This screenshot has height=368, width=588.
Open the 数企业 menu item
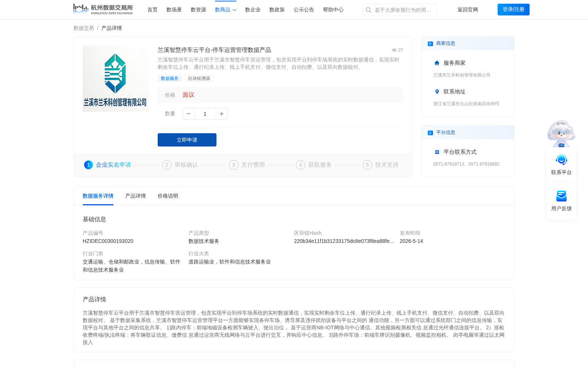pos(253,10)
